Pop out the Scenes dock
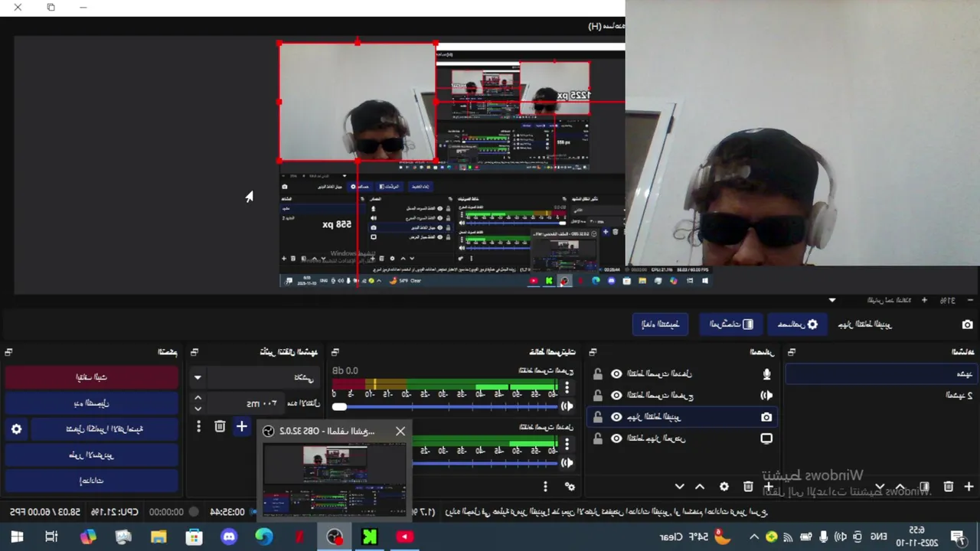Screen dimensions: 980x551 pyautogui.click(x=792, y=352)
